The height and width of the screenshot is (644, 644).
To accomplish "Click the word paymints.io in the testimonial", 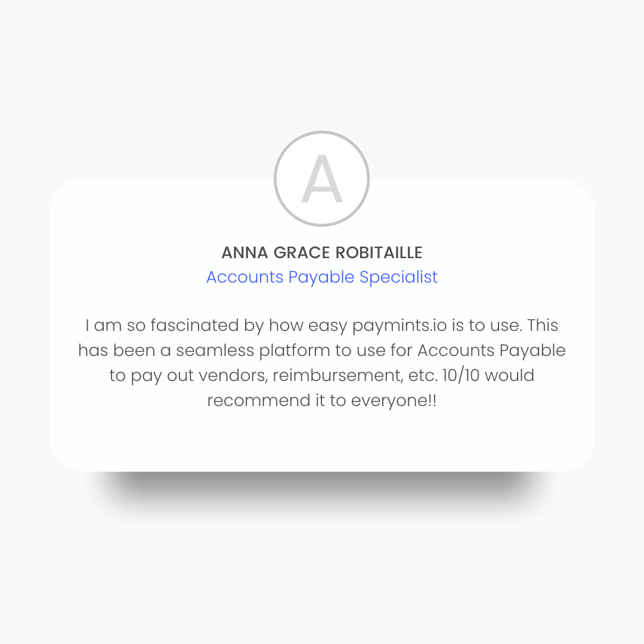I will (x=399, y=326).
